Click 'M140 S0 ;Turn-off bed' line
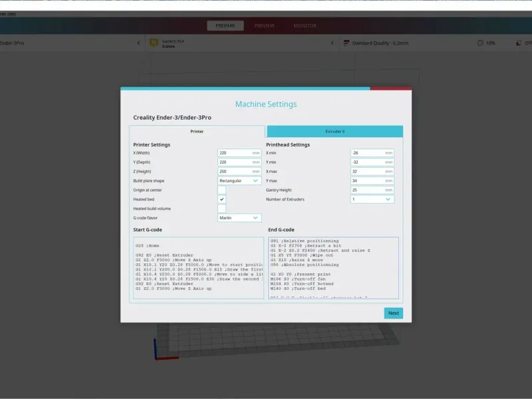This screenshot has height=399, width=532. [298, 289]
